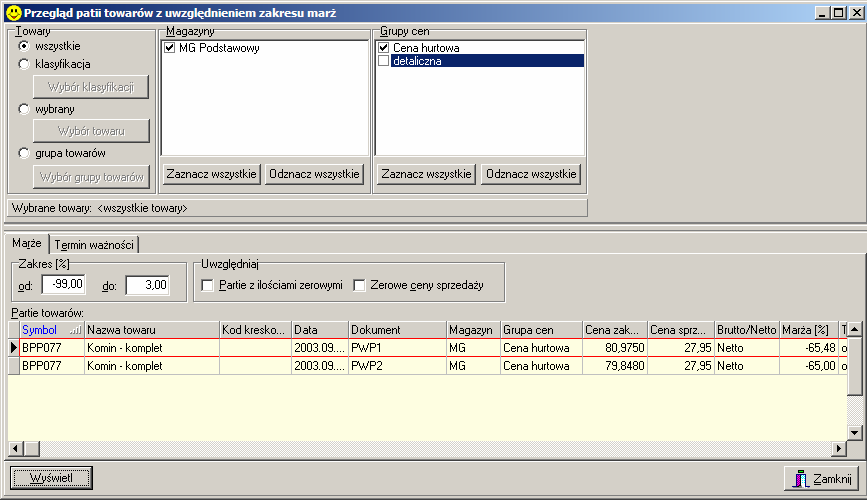The width and height of the screenshot is (867, 500).
Task: Click the 'Cena sprz...' column header
Action: click(681, 330)
